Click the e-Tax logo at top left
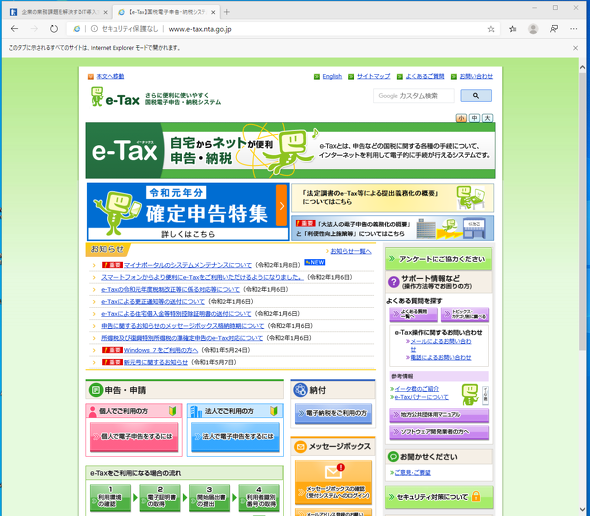590x516 pixels. click(x=115, y=97)
